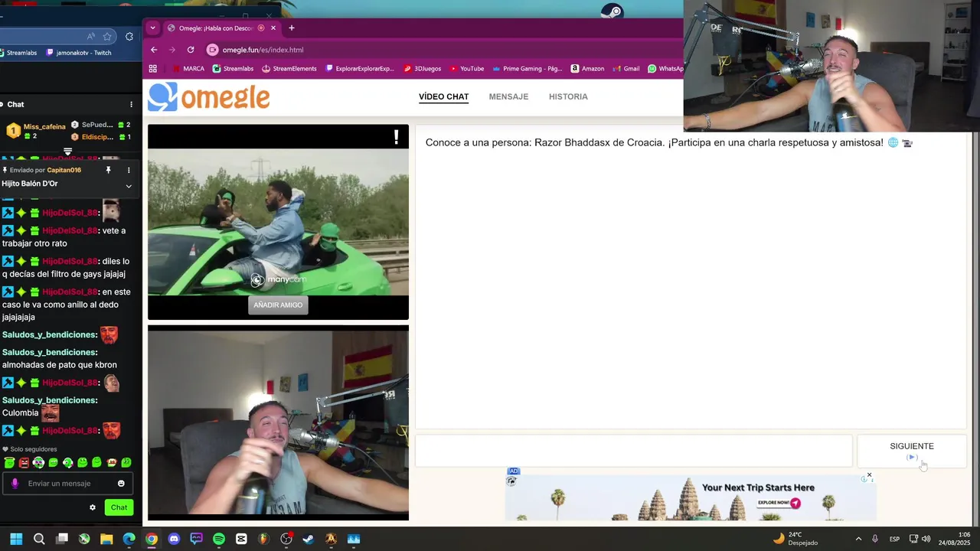The width and height of the screenshot is (980, 551).
Task: Open the Gmail bookmark
Action: tap(626, 68)
